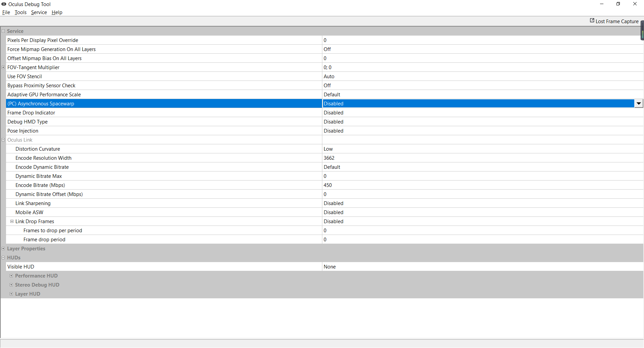This screenshot has width=644, height=348.
Task: Restore down the Oculus Debug Tool window
Action: (x=618, y=4)
